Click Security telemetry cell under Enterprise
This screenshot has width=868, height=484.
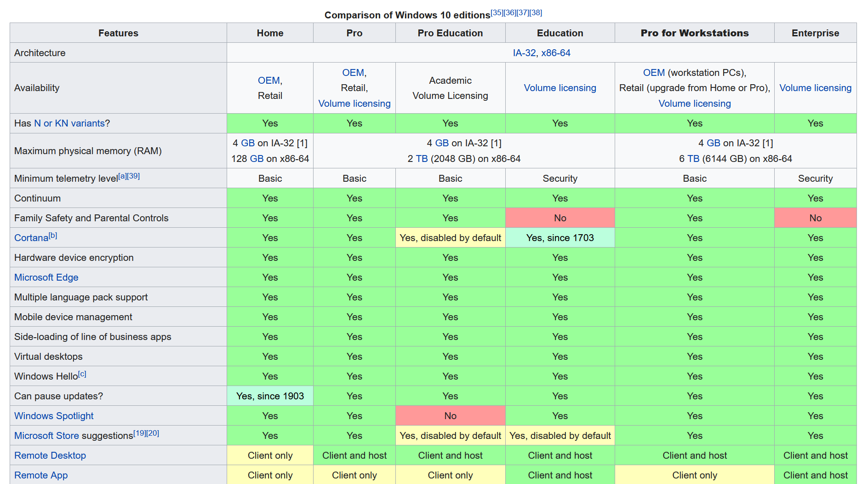point(816,179)
